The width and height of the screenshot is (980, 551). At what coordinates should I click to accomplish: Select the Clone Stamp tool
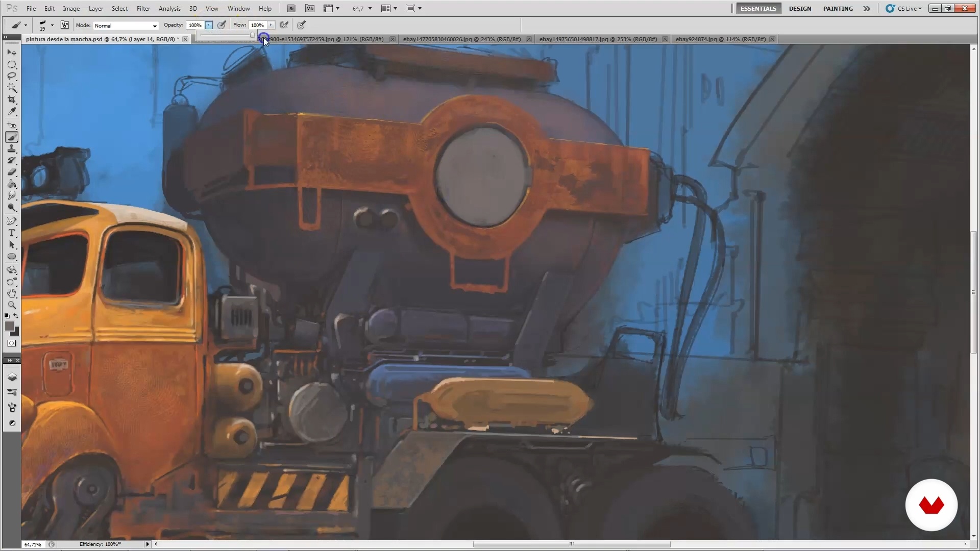point(12,148)
